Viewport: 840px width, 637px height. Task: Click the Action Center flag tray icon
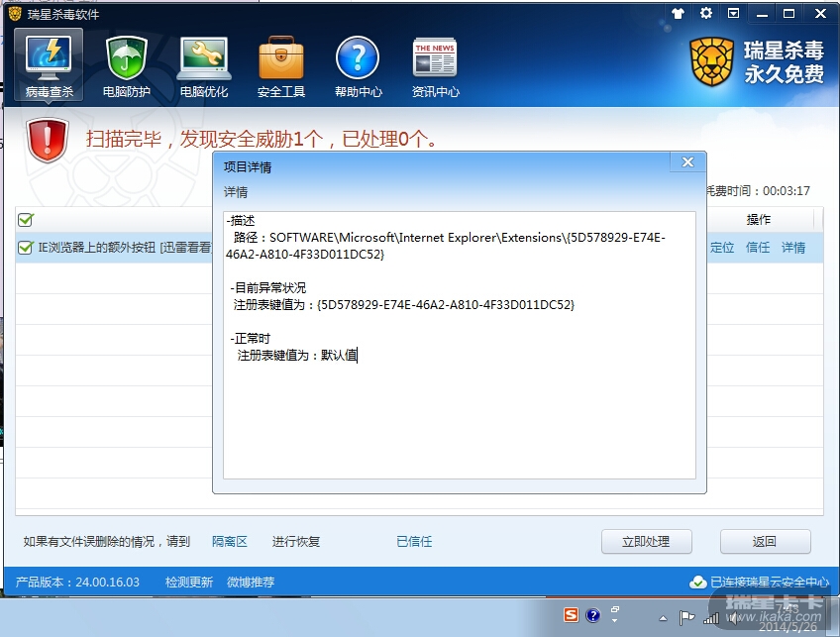pyautogui.click(x=686, y=618)
